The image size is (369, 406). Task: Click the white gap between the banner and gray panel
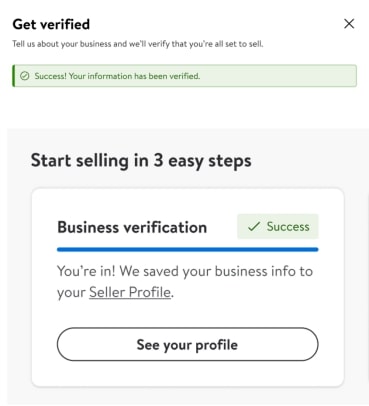(x=184, y=108)
